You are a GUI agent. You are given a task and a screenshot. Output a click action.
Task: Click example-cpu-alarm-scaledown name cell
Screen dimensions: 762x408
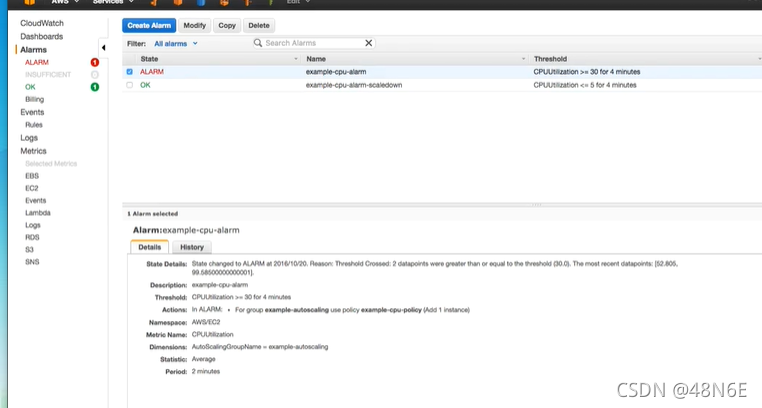pyautogui.click(x=354, y=85)
